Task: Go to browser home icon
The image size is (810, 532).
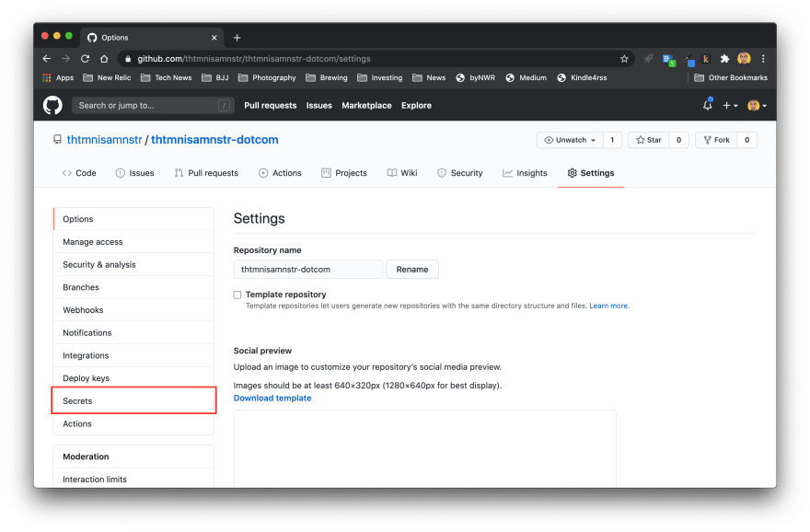Action: point(105,59)
